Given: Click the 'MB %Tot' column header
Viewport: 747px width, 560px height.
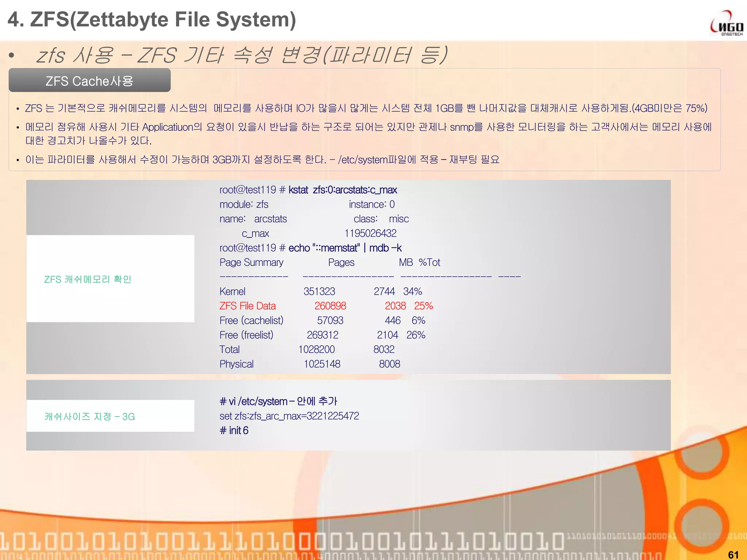Looking at the screenshot, I should 419,262.
